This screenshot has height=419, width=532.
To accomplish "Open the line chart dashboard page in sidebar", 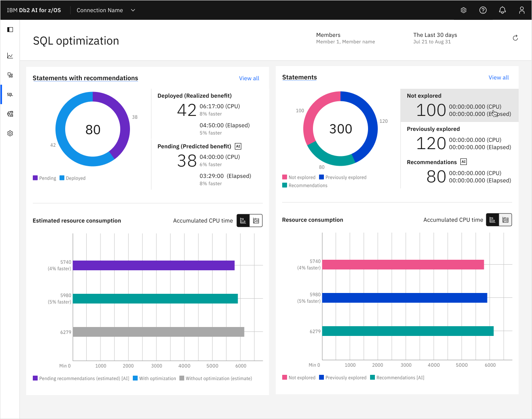I will pos(10,56).
